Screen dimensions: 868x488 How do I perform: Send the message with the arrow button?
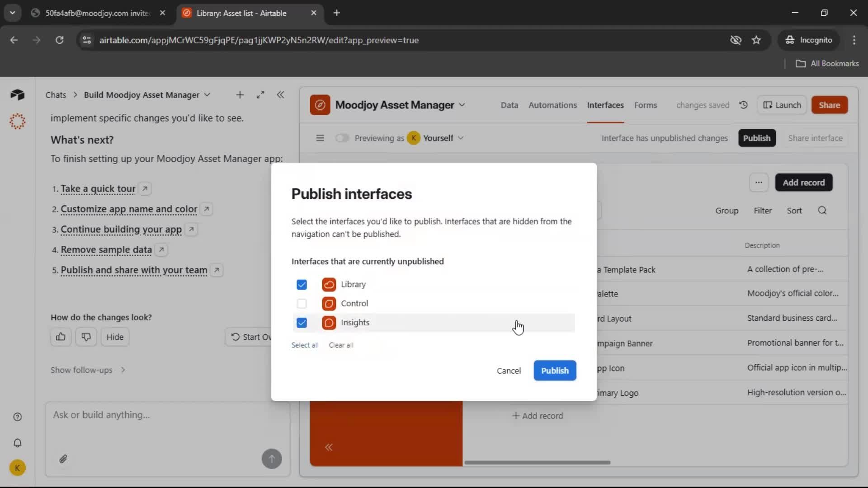pyautogui.click(x=272, y=459)
